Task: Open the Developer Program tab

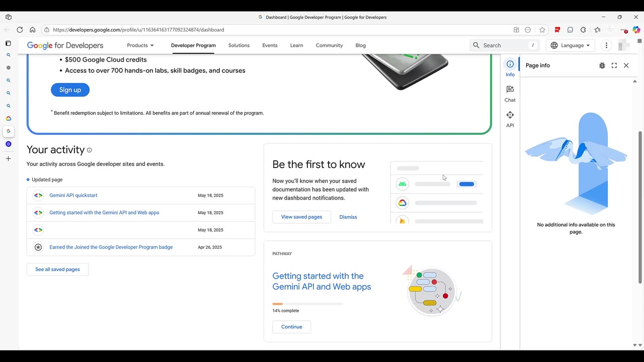Action: pyautogui.click(x=193, y=45)
